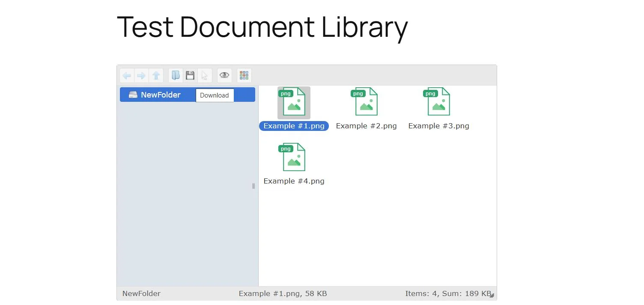Click 'Items: 4, Sum: 189 KB' status text
Viewport: 644px width, 305px height.
click(x=447, y=293)
